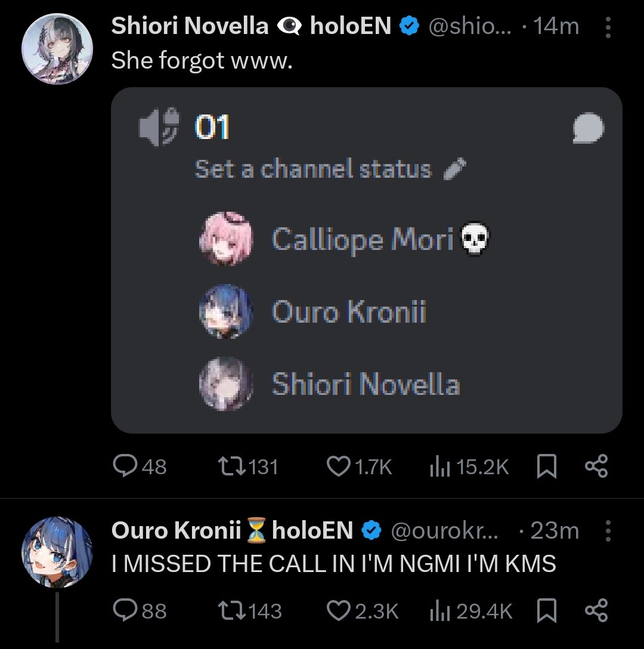Open more options for Kronii's tweet
The height and width of the screenshot is (649, 644).
(608, 530)
